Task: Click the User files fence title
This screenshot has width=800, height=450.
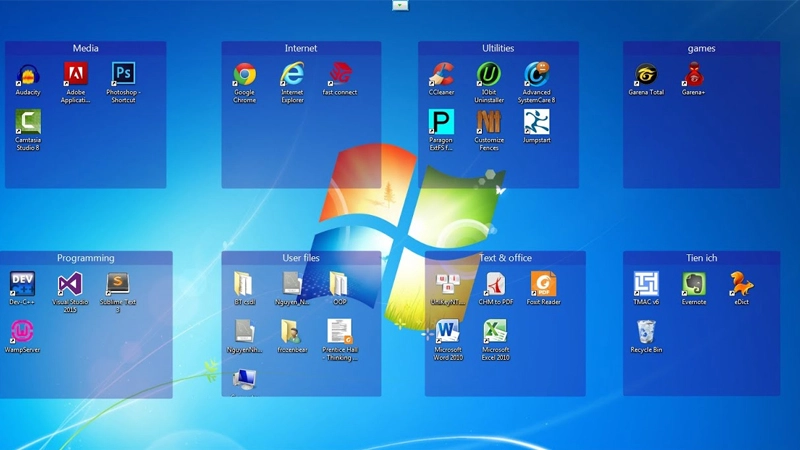Action: point(301,258)
